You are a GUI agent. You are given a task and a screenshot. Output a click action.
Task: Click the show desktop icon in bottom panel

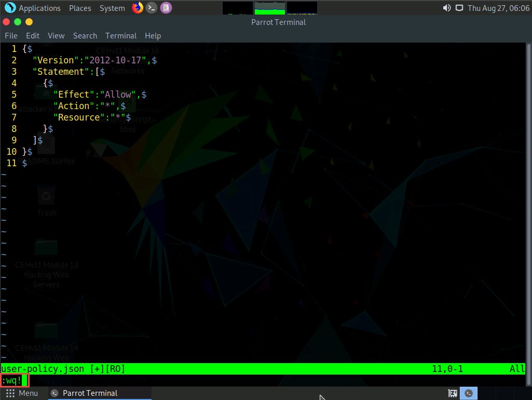(453, 393)
